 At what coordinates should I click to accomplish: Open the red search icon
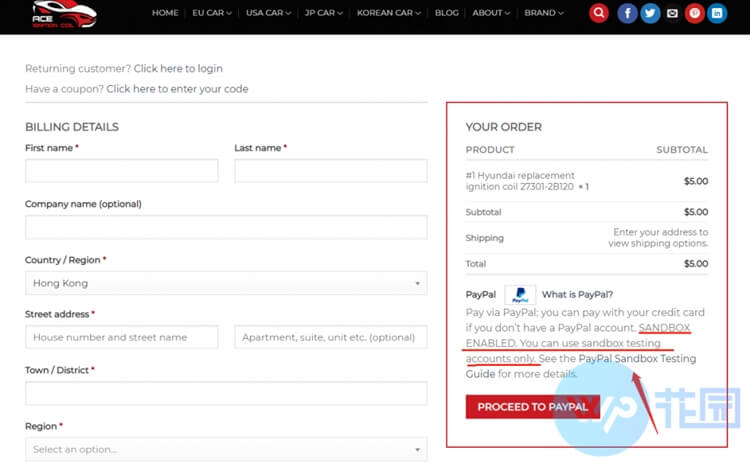pyautogui.click(x=598, y=13)
